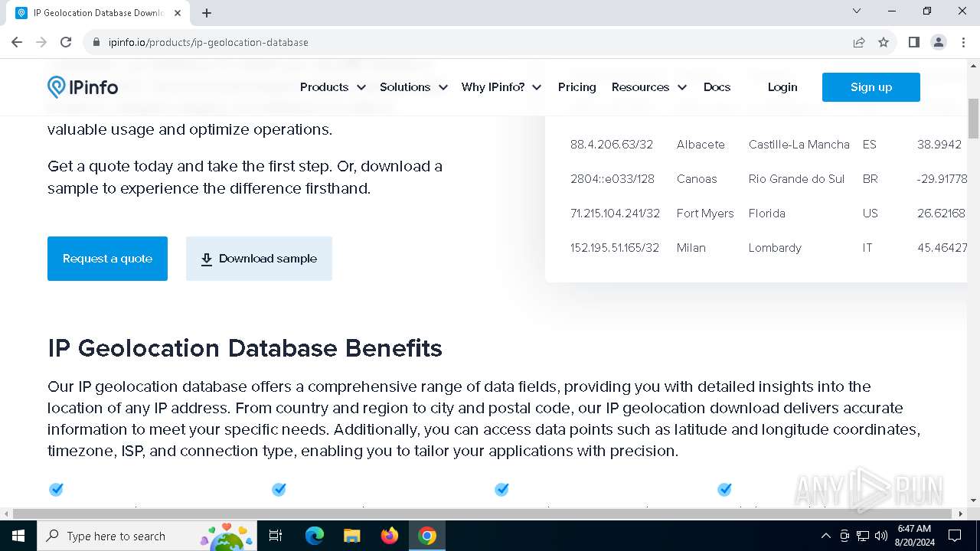
Task: Open Chrome's three-dot menu
Action: pyautogui.click(x=962, y=42)
